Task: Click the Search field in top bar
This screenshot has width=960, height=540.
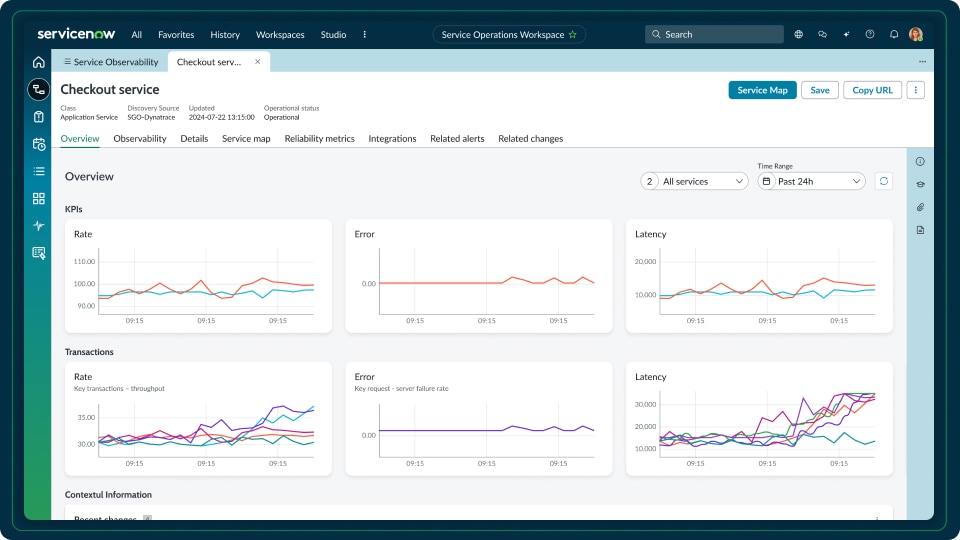Action: [x=714, y=34]
